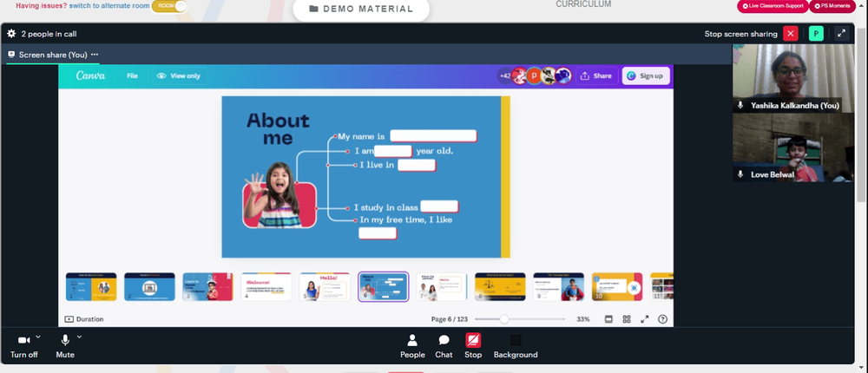Click Love Belwal video tile

(x=793, y=147)
